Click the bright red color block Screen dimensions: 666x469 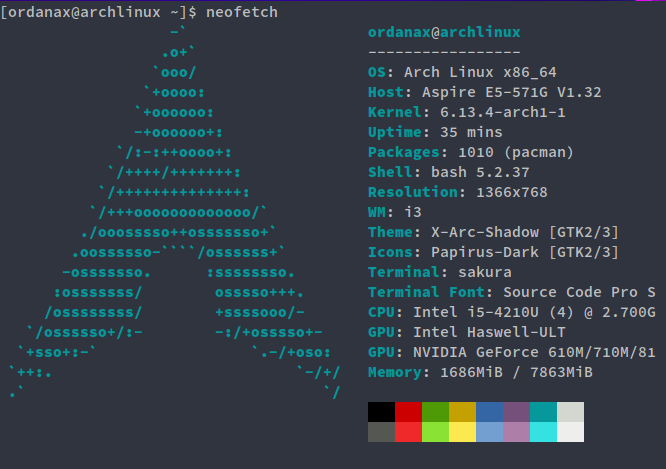point(409,432)
